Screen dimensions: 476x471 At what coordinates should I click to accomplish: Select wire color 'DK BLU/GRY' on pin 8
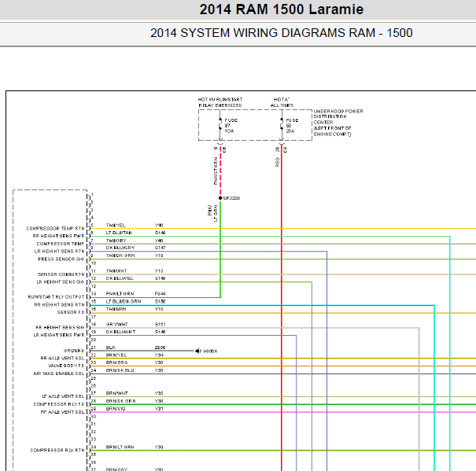120,248
